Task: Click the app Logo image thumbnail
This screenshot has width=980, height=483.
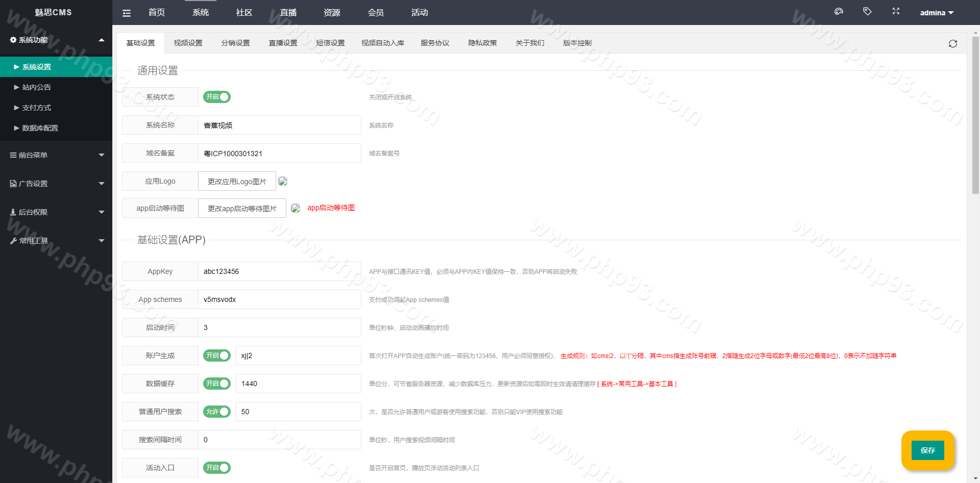Action: pos(283,182)
